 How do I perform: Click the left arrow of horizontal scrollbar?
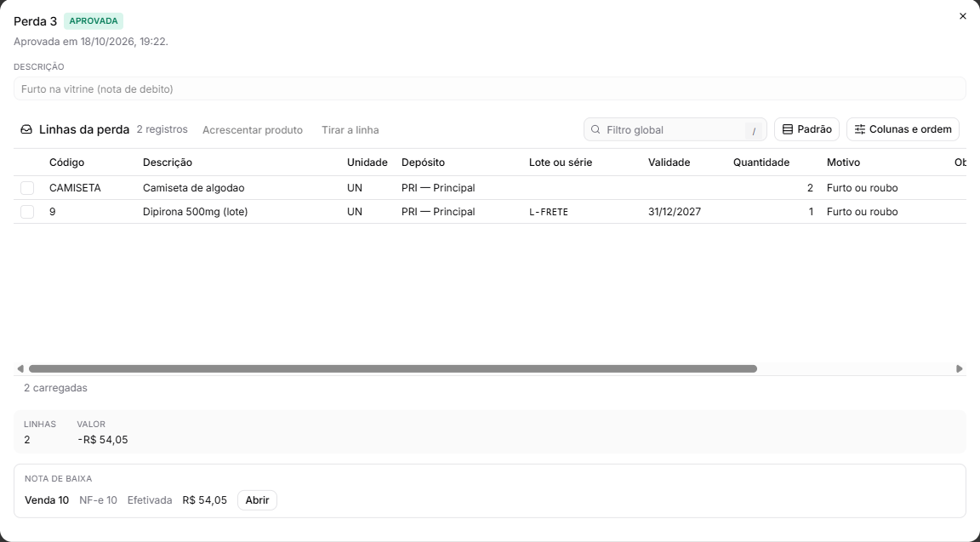[x=20, y=368]
